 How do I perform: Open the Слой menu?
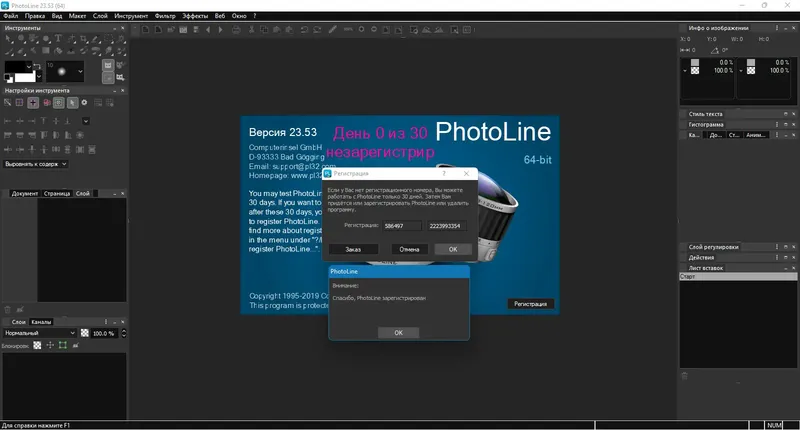(x=100, y=16)
